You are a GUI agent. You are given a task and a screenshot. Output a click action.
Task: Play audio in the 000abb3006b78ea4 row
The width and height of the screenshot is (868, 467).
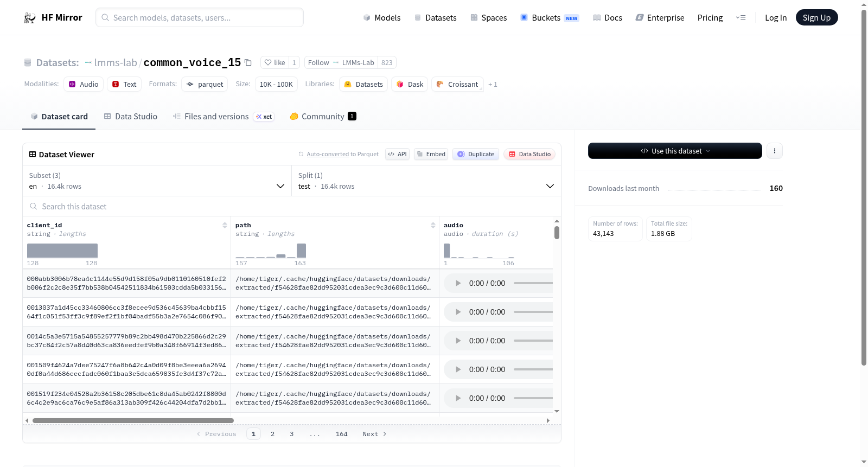[x=458, y=283]
